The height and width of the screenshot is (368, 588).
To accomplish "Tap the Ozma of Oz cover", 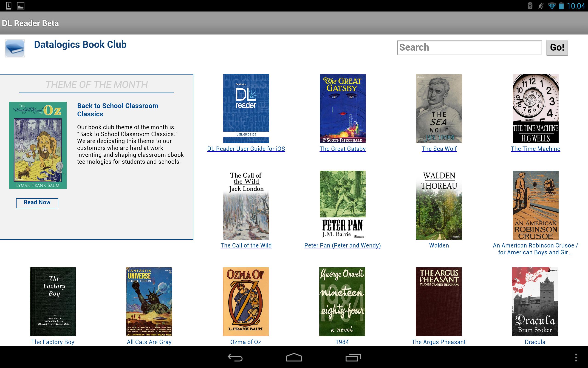I will pyautogui.click(x=246, y=302).
